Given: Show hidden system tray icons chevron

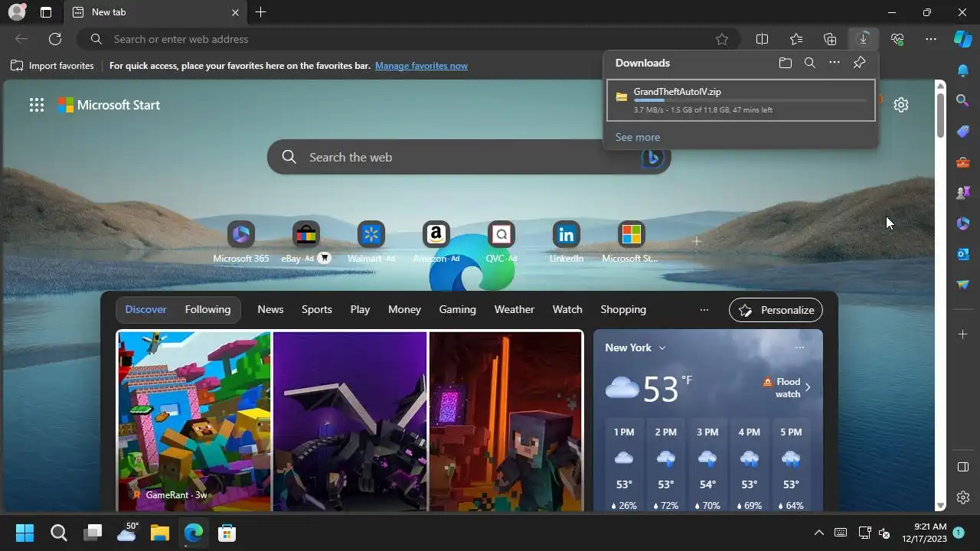Looking at the screenshot, I should pyautogui.click(x=818, y=533).
